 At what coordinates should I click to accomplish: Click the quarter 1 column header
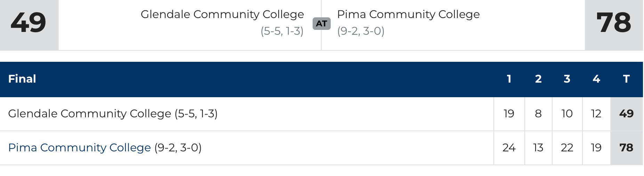[509, 79]
